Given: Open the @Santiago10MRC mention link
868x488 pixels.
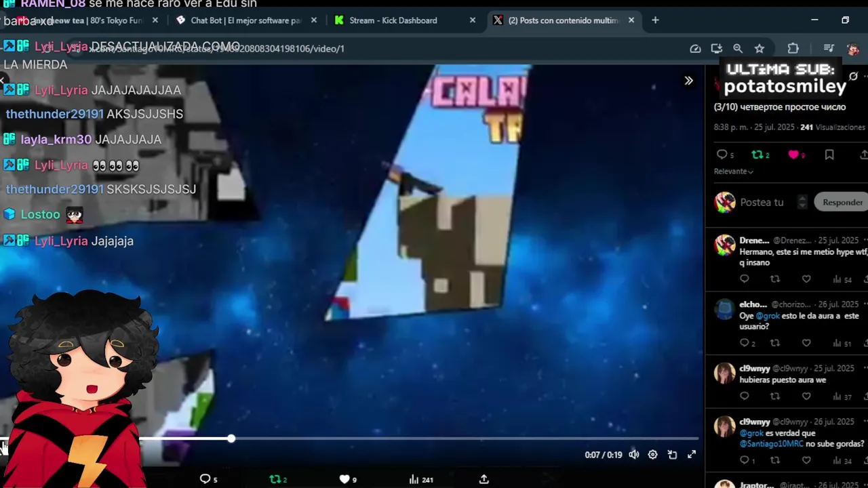Looking at the screenshot, I should coord(771,444).
